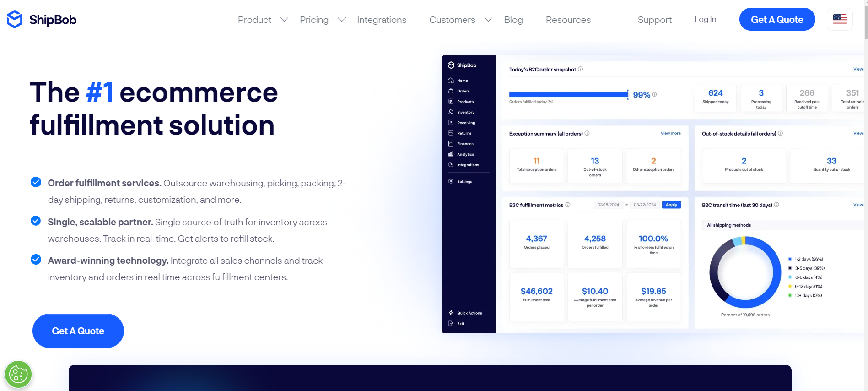Click checkmark beside Single, scalable partner
This screenshot has height=391, width=868.
coord(36,221)
